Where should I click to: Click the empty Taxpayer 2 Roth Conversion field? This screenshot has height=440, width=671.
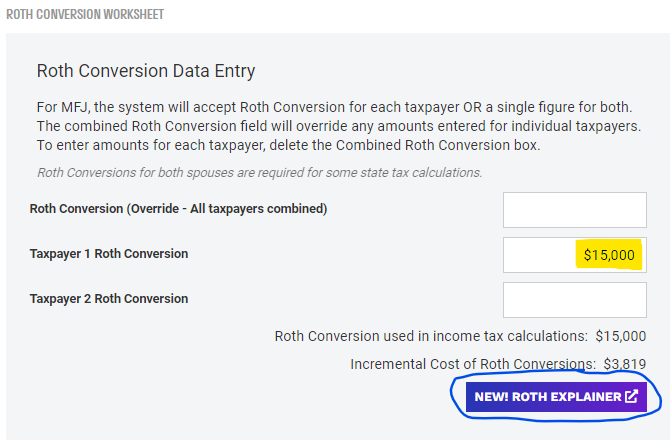click(x=574, y=299)
